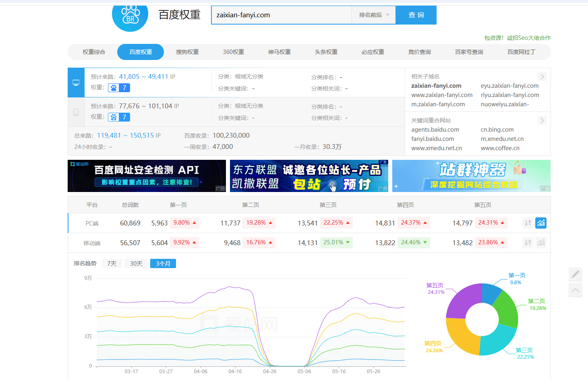The height and width of the screenshot is (380, 588).
Task: Expand keyword overlap sites arrow
Action: 542,120
